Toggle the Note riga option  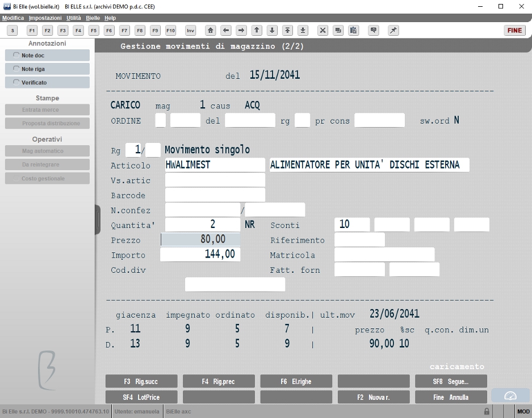pyautogui.click(x=47, y=69)
